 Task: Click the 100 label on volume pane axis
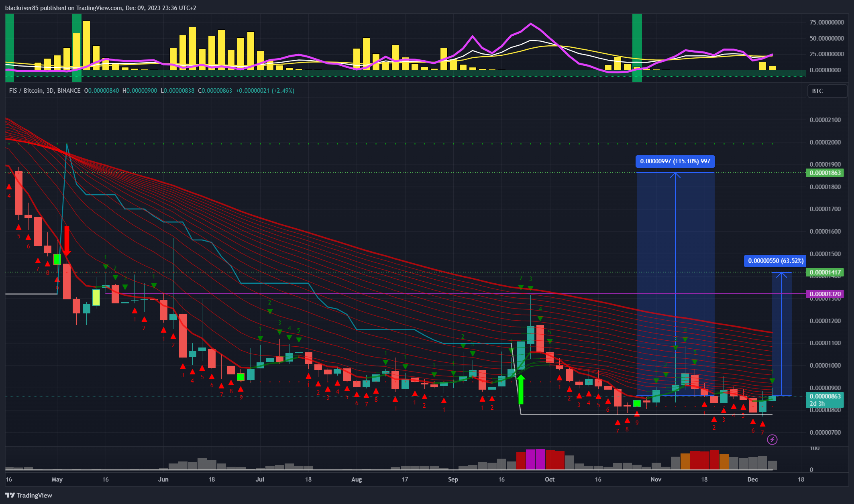[815, 448]
